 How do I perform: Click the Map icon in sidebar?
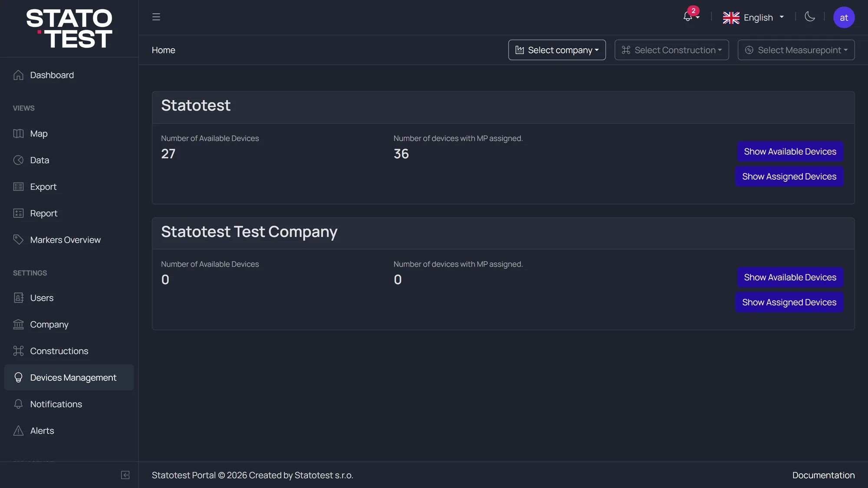click(x=18, y=134)
